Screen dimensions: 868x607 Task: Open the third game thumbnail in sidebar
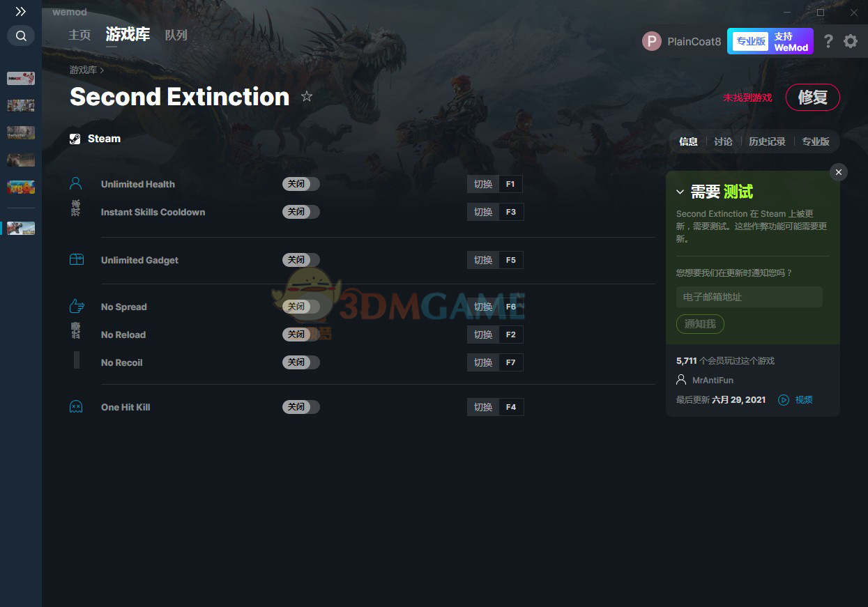pyautogui.click(x=21, y=132)
